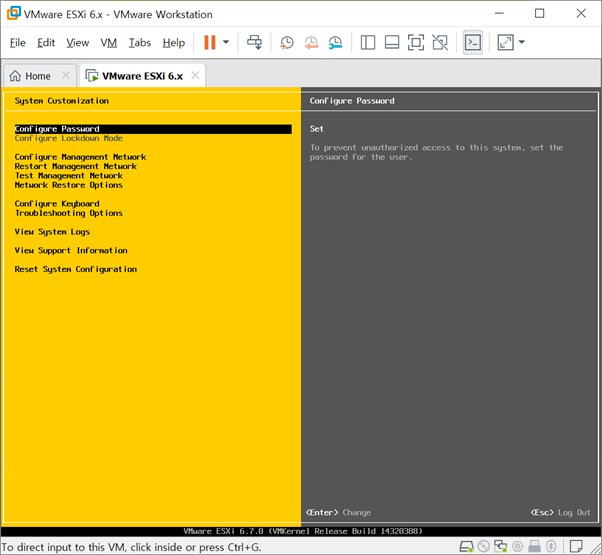This screenshot has height=555, width=602.
Task: Open the stretch options dropdown arrow
Action: (x=521, y=42)
